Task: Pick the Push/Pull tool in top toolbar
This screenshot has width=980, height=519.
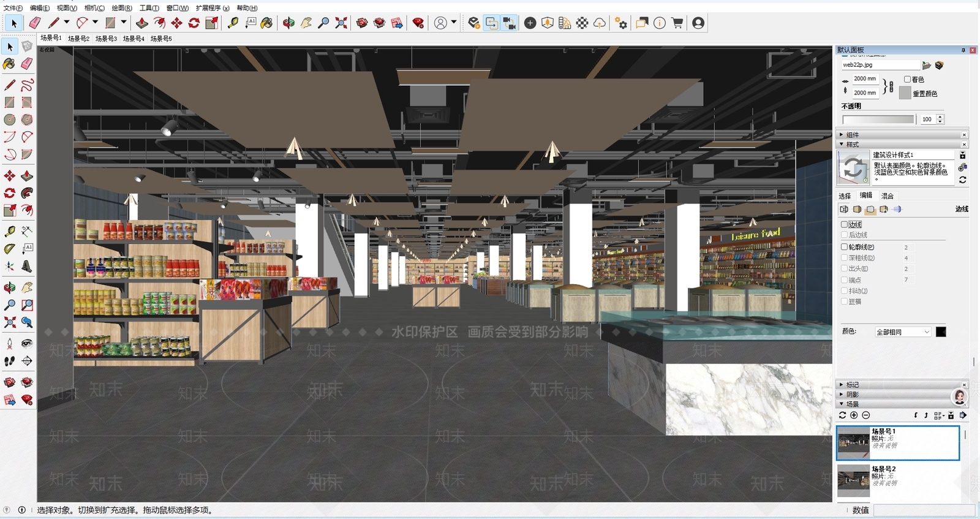Action: click(142, 23)
